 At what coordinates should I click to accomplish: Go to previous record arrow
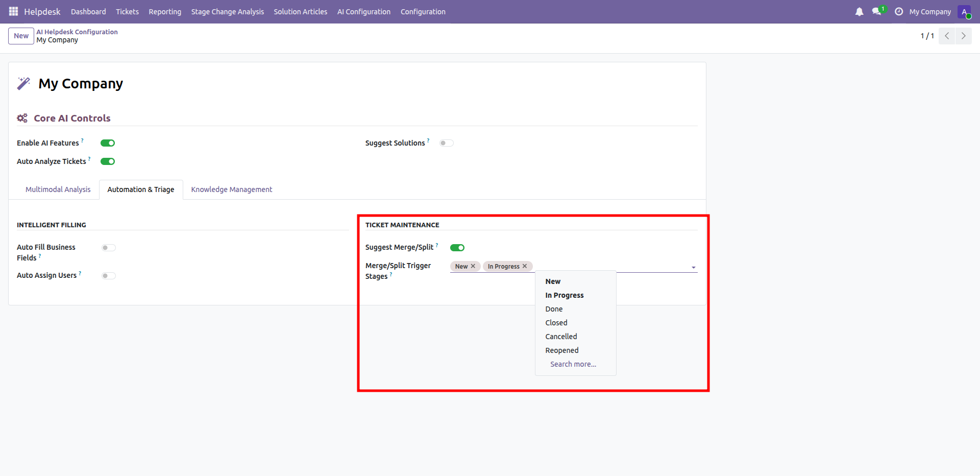point(947,36)
